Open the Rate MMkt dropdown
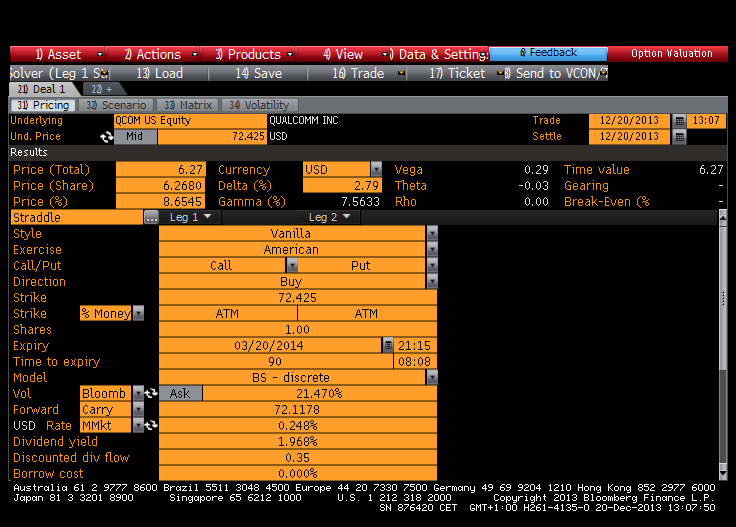 (x=138, y=426)
